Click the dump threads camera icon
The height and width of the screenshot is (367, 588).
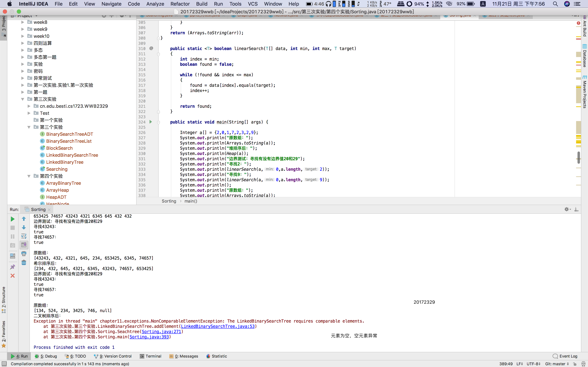(12, 245)
